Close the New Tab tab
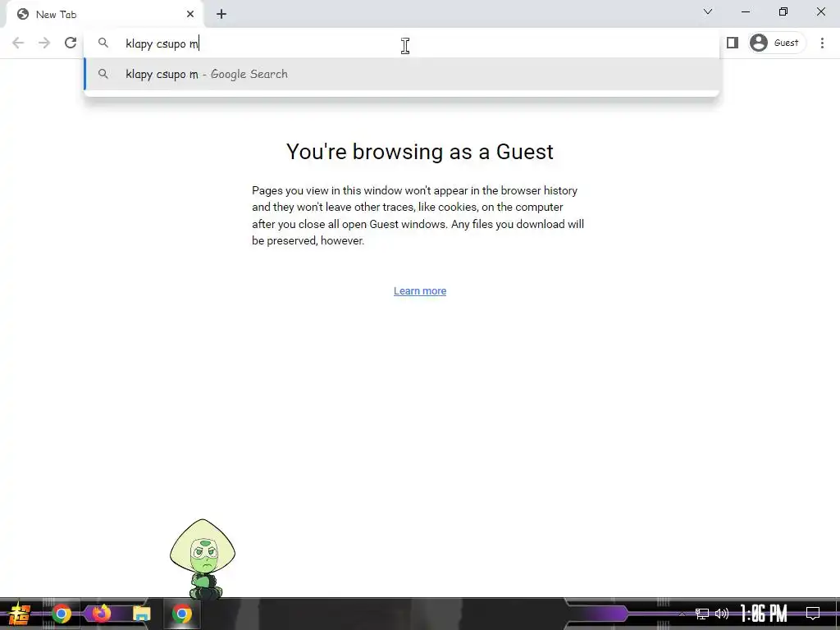Viewport: 840px width, 630px height. pos(190,15)
